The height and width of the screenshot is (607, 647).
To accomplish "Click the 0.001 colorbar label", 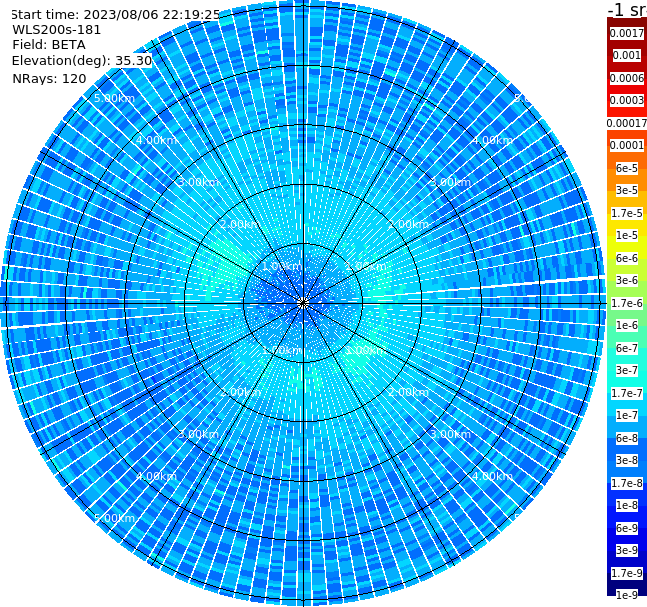I will (627, 55).
